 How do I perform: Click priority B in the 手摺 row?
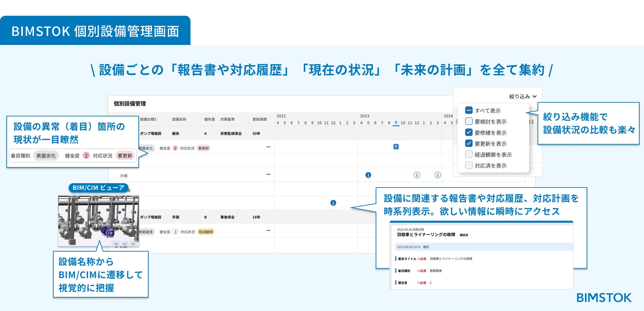205,217
